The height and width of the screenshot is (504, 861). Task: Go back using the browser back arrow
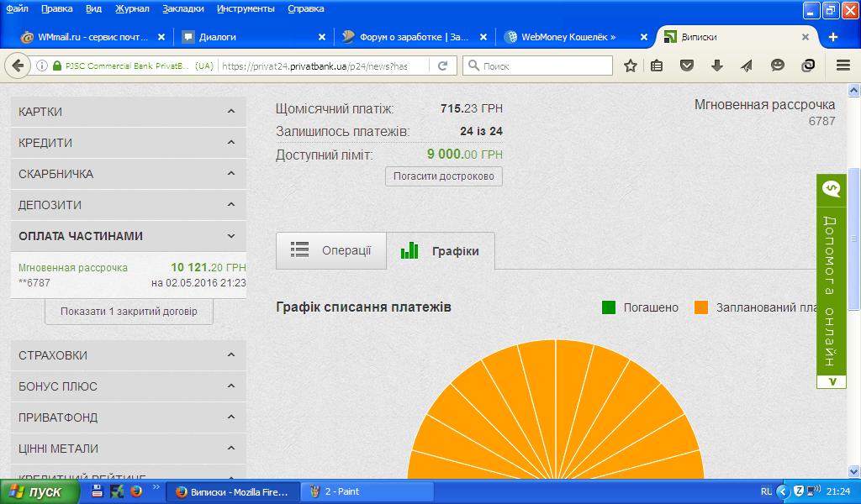coord(18,66)
